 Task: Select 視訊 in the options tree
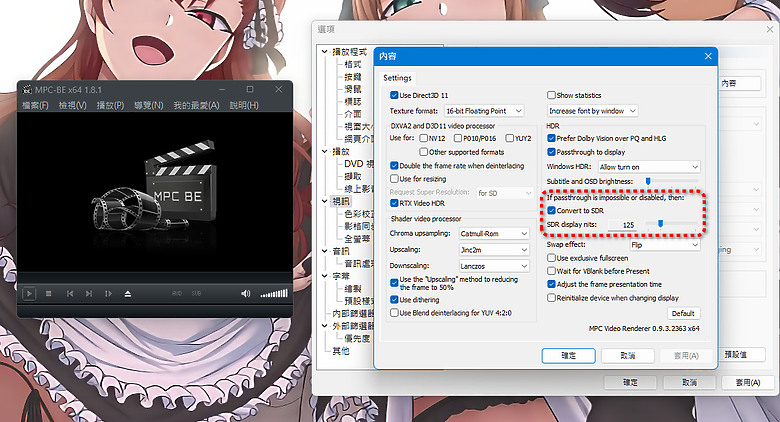point(341,202)
